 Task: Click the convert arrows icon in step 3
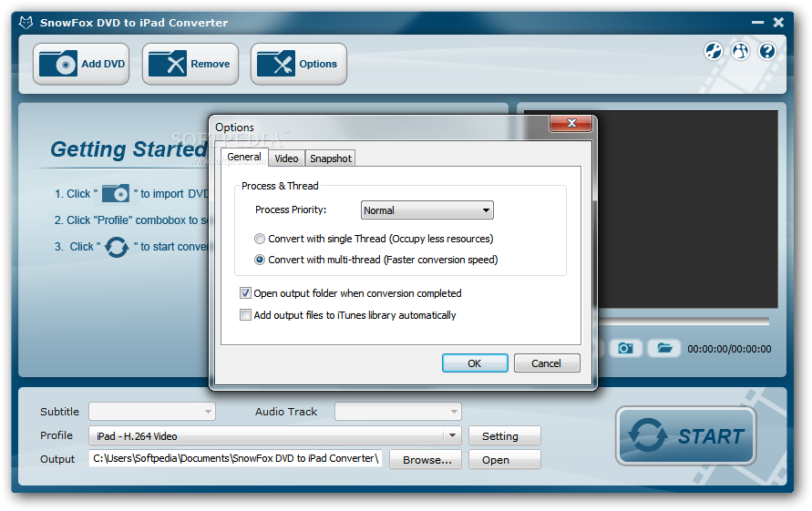[117, 247]
